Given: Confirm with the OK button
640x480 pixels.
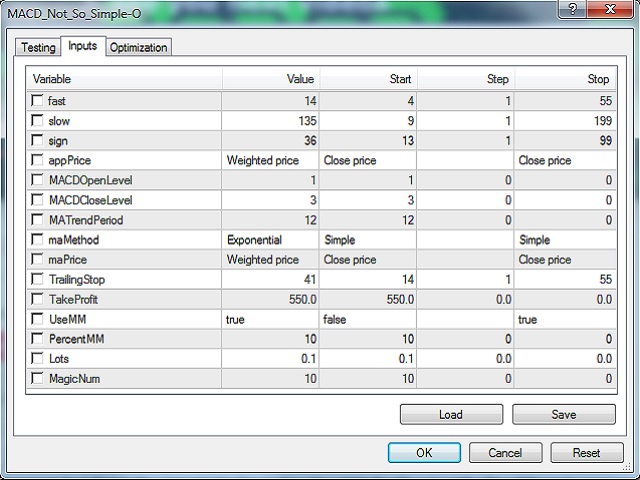Looking at the screenshot, I should (x=424, y=452).
